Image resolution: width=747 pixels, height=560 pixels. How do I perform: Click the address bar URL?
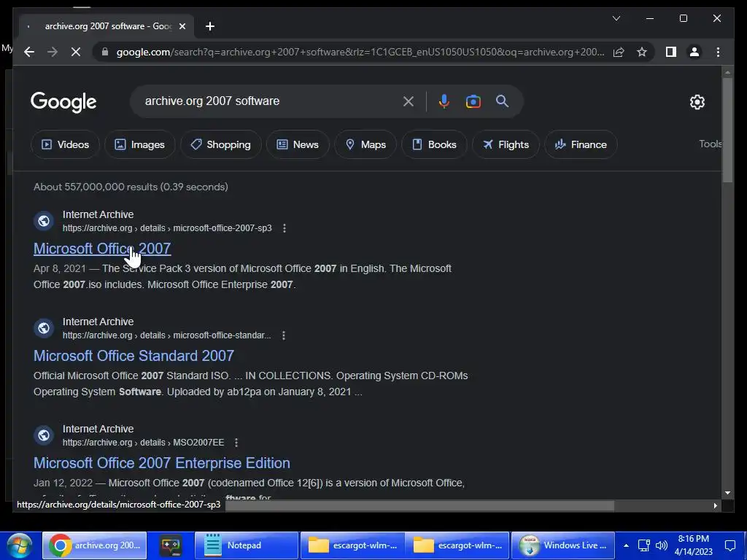(360, 52)
